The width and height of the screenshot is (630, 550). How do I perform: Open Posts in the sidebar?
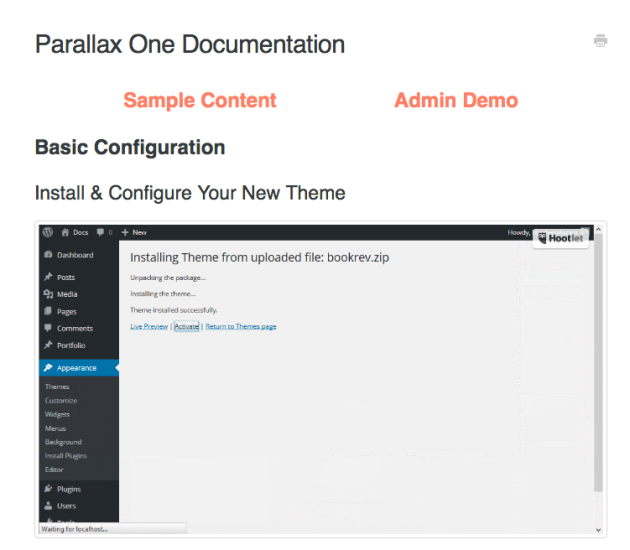click(x=66, y=277)
